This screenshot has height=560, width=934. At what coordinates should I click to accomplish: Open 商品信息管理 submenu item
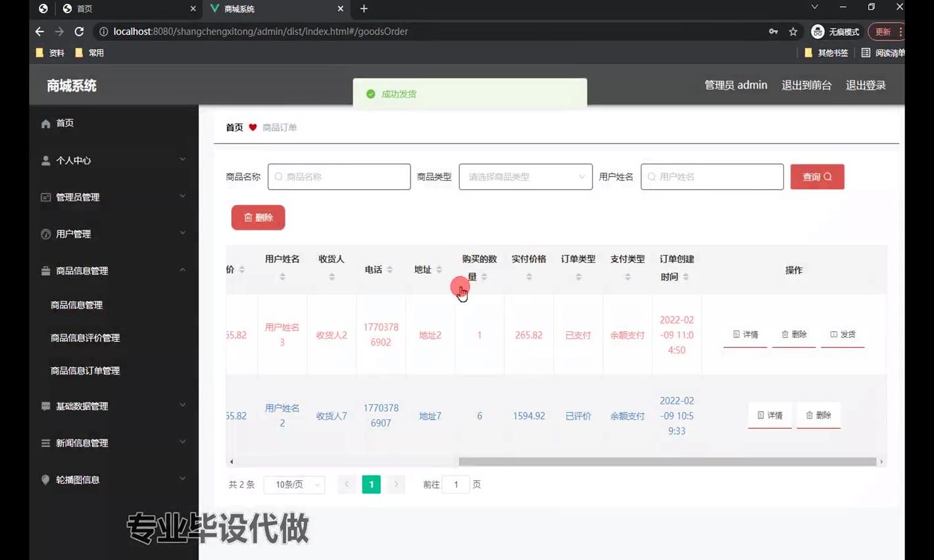tap(76, 305)
